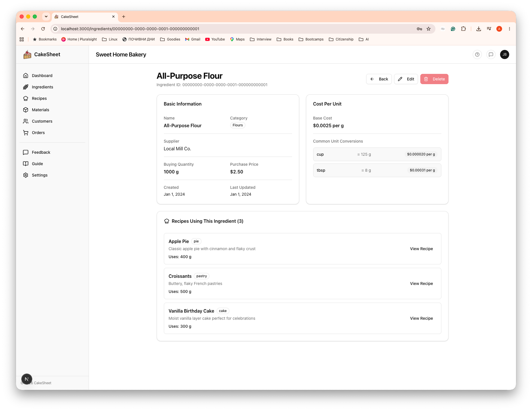The image size is (532, 411).
Task: Expand the tab search dropdown arrow
Action: click(x=46, y=17)
